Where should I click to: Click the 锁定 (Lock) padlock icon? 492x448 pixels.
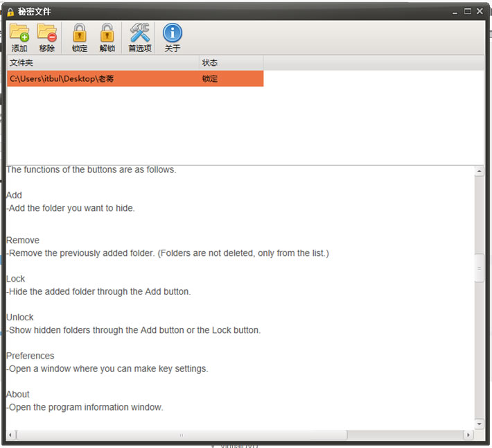click(80, 33)
